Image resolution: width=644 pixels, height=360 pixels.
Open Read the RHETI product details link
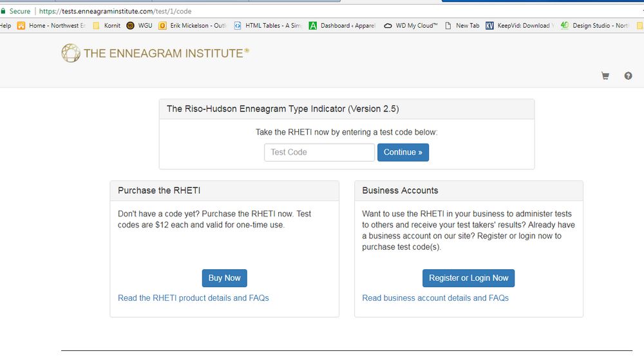click(193, 298)
